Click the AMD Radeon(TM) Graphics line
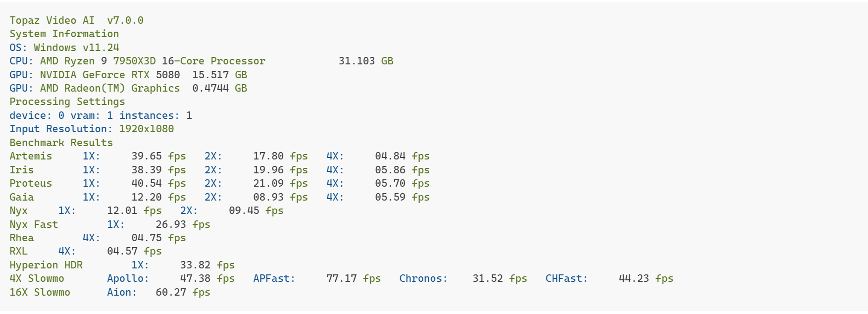The image size is (868, 314). point(110,88)
